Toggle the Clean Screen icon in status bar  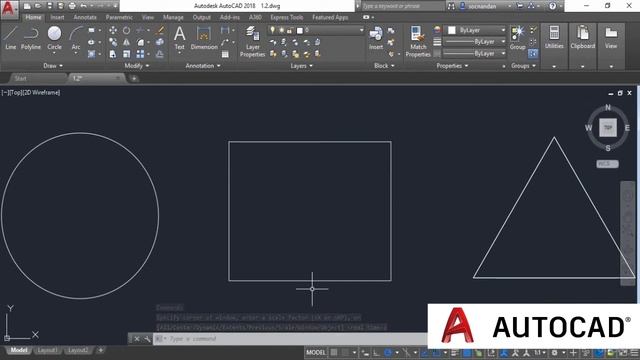(624, 353)
